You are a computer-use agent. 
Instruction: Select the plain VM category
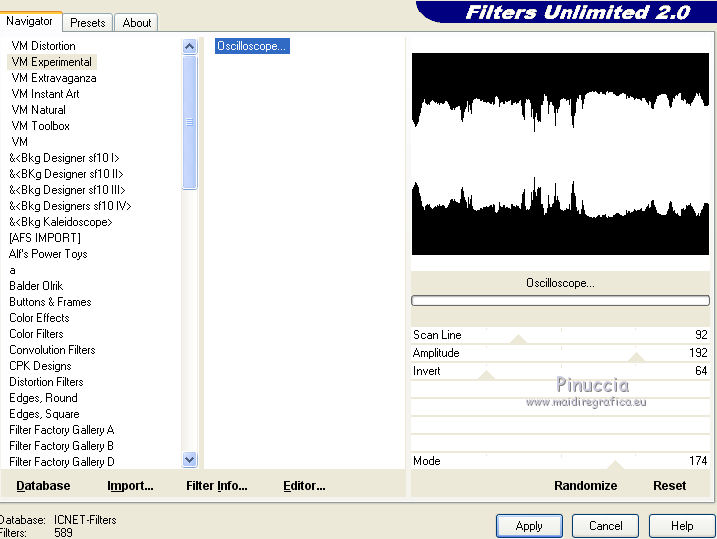(x=20, y=142)
